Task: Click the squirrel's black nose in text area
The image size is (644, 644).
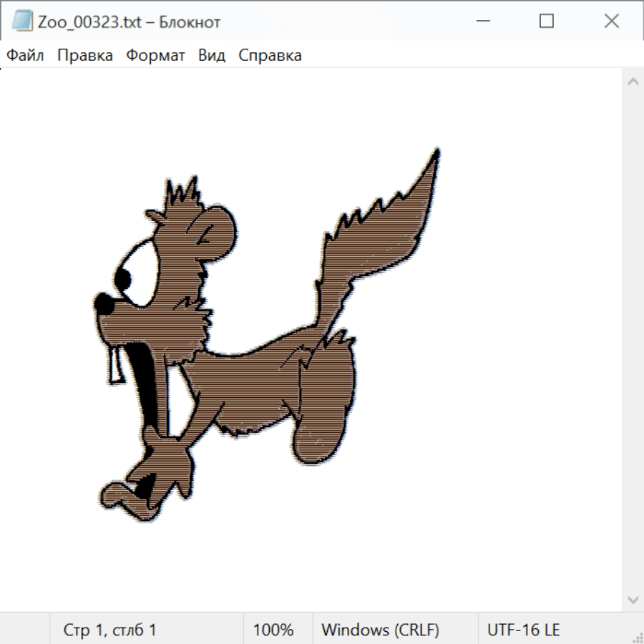Action: click(104, 303)
